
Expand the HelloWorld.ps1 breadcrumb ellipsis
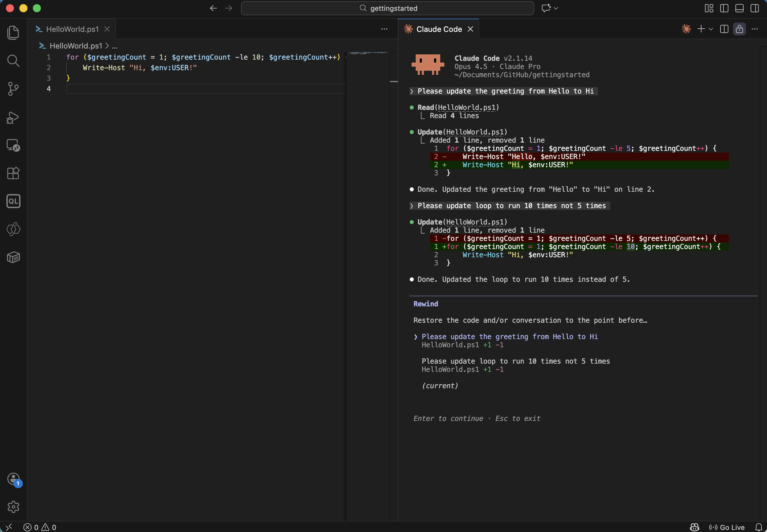click(x=115, y=46)
